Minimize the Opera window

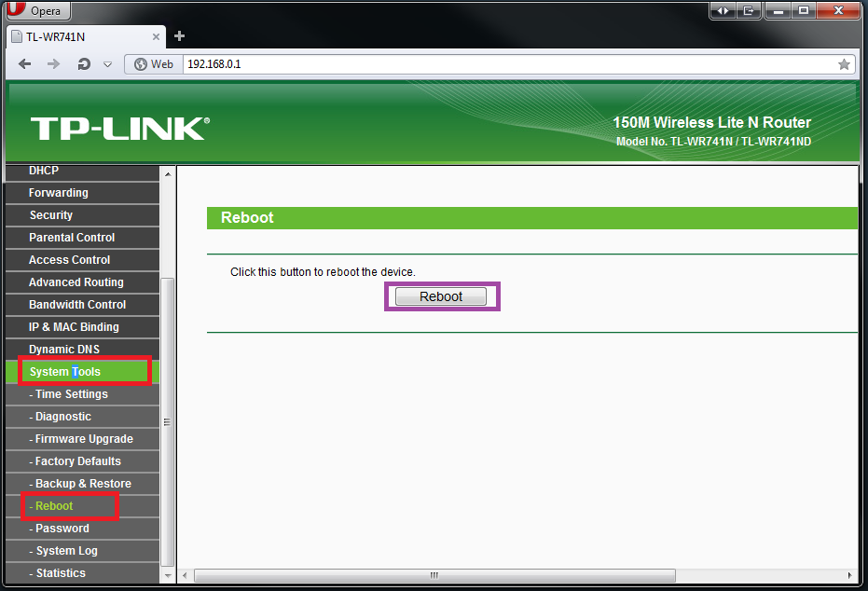coord(778,10)
